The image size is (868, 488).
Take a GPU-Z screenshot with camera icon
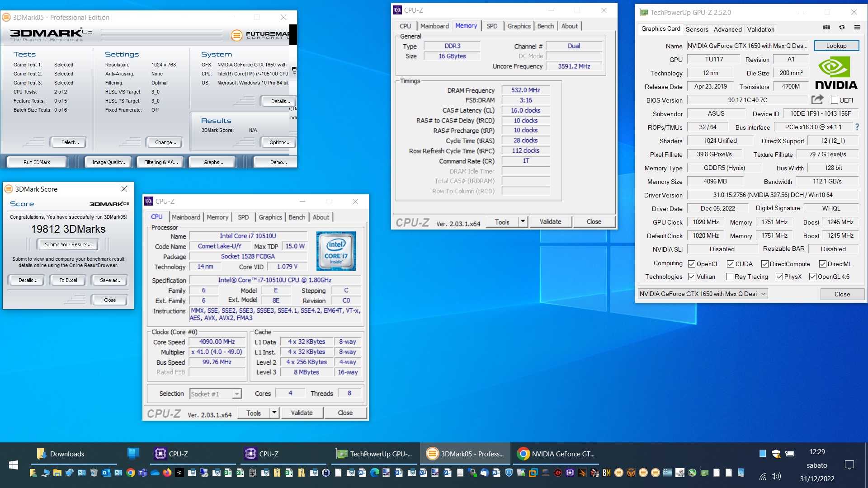pos(826,28)
